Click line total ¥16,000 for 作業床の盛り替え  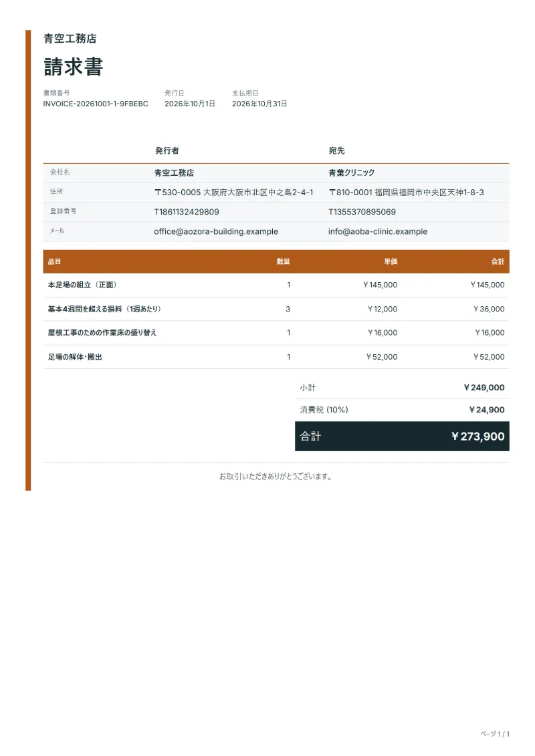point(490,333)
